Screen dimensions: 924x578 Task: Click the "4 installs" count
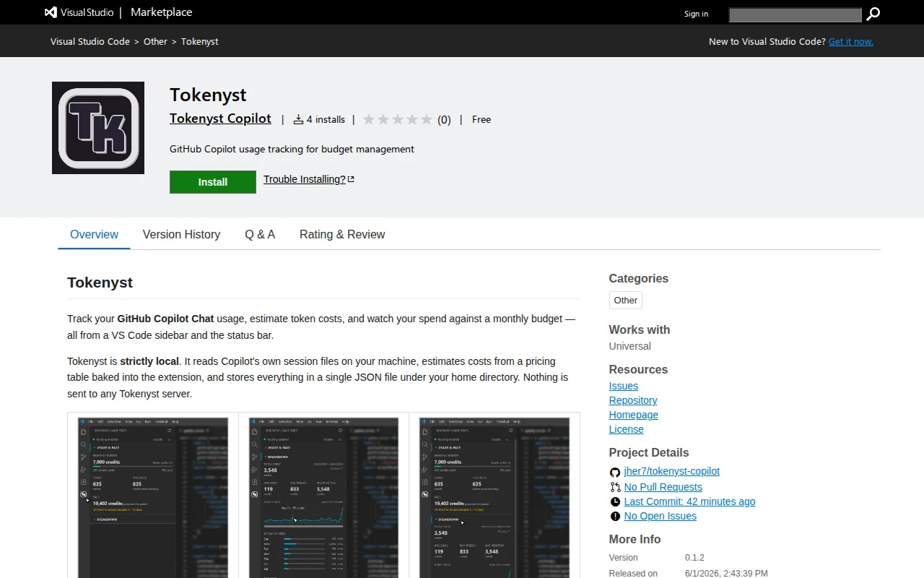click(326, 120)
